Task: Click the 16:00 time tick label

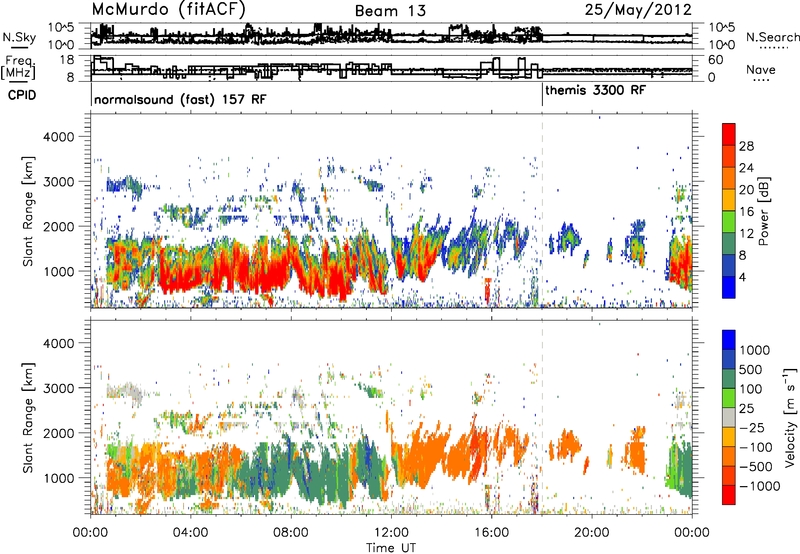Action: pos(491,533)
